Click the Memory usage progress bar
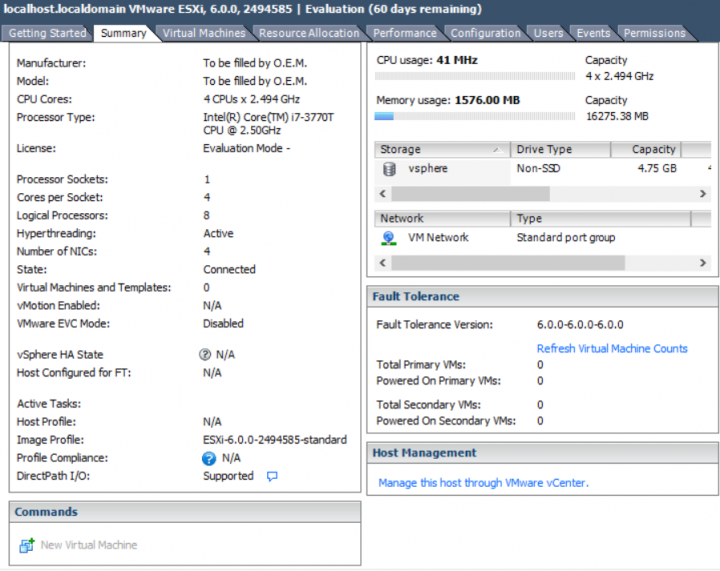The width and height of the screenshot is (720, 571). pyautogui.click(x=475, y=116)
